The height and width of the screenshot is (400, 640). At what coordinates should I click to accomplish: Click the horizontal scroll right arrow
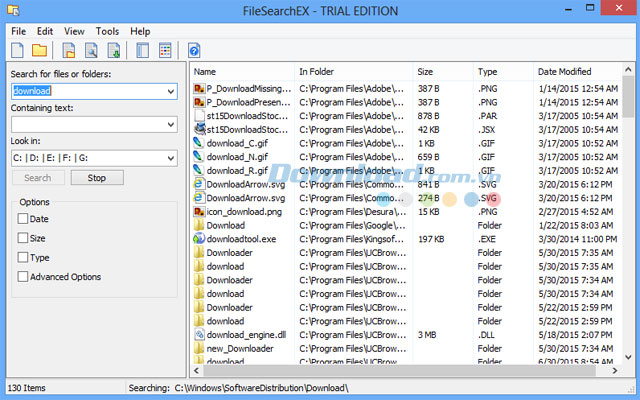615,371
